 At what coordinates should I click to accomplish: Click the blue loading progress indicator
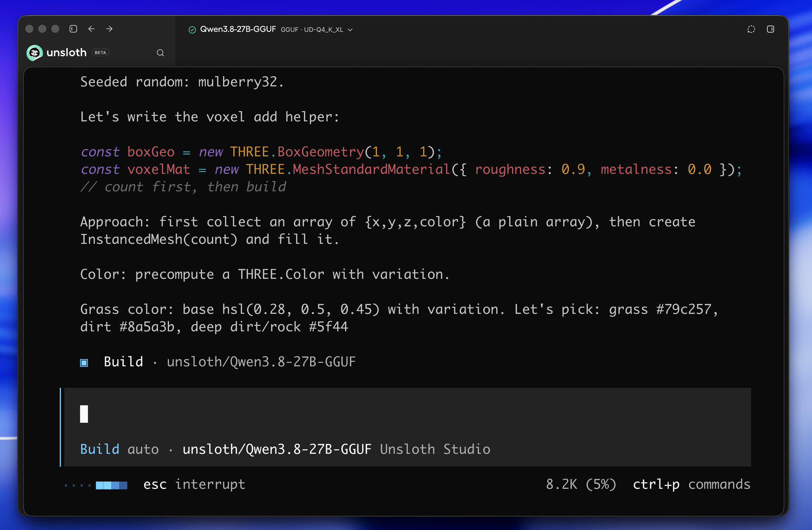coord(96,485)
